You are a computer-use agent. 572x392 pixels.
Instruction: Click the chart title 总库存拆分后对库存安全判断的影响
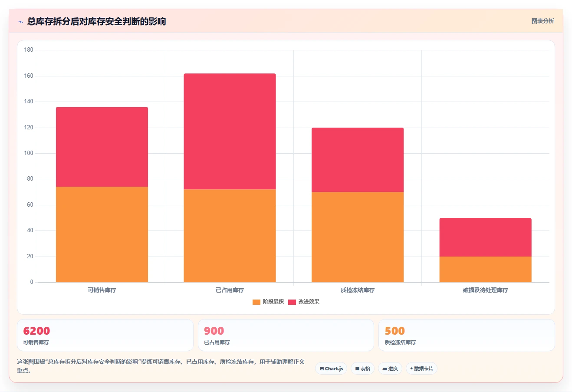tap(96, 21)
